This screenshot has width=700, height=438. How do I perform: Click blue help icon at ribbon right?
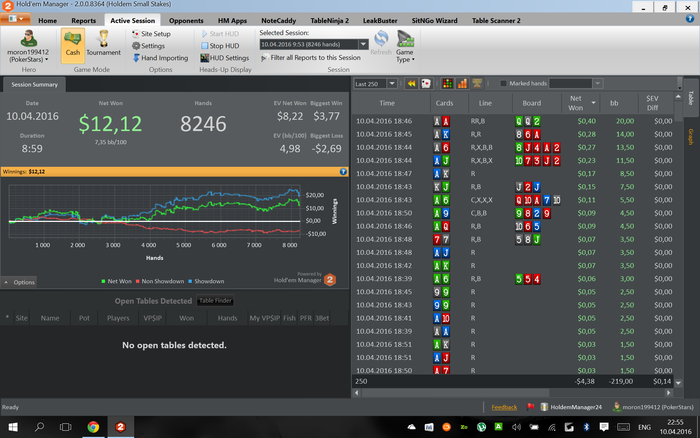[x=690, y=19]
